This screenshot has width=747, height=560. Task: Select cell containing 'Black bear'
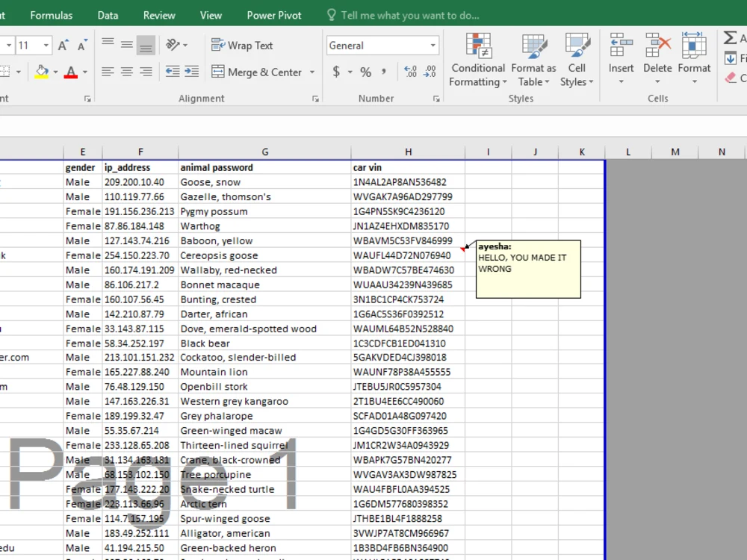pyautogui.click(x=265, y=343)
